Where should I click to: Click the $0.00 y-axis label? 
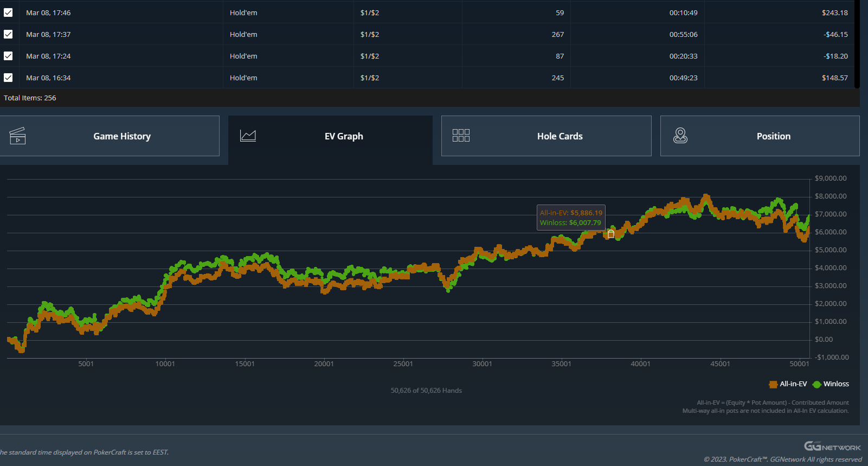[824, 340]
